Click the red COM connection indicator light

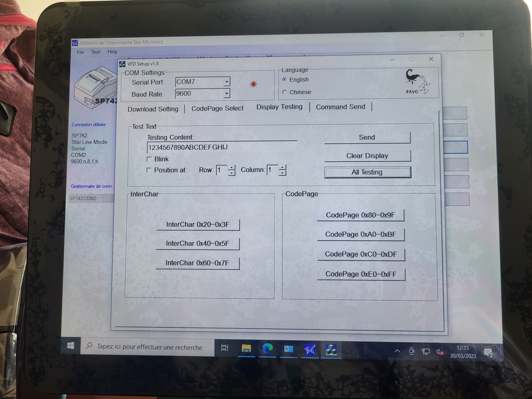253,84
